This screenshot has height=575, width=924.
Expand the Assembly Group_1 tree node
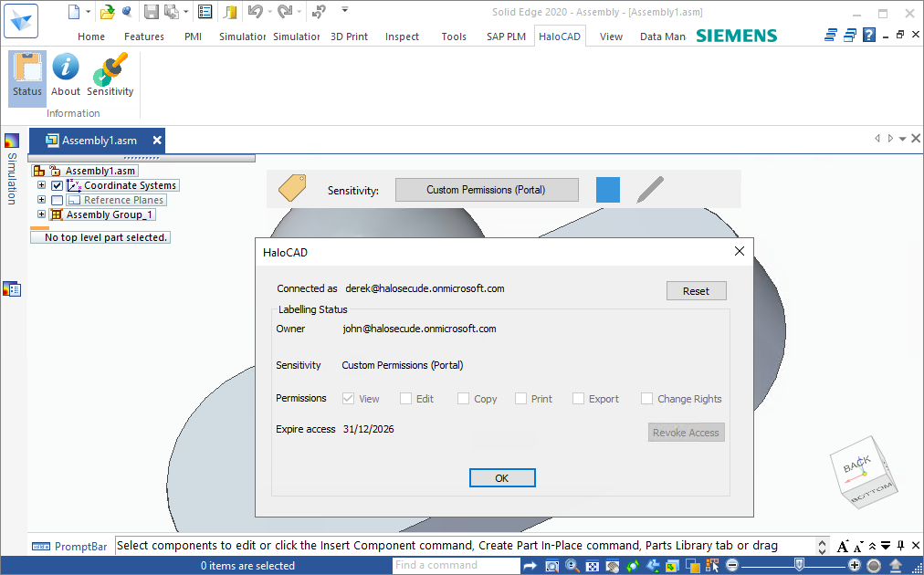[41, 215]
